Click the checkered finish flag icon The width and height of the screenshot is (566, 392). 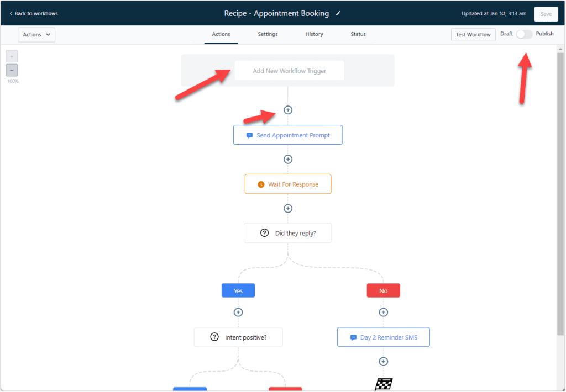[384, 384]
